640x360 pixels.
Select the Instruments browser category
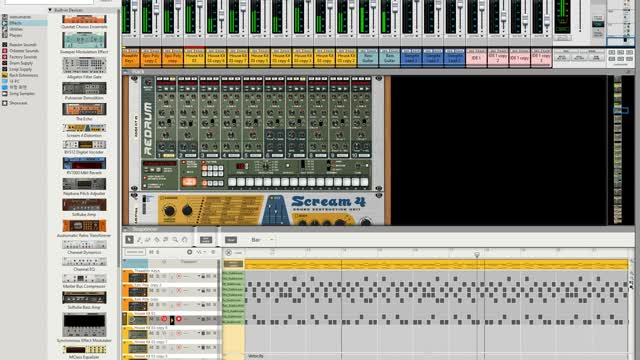(20, 17)
